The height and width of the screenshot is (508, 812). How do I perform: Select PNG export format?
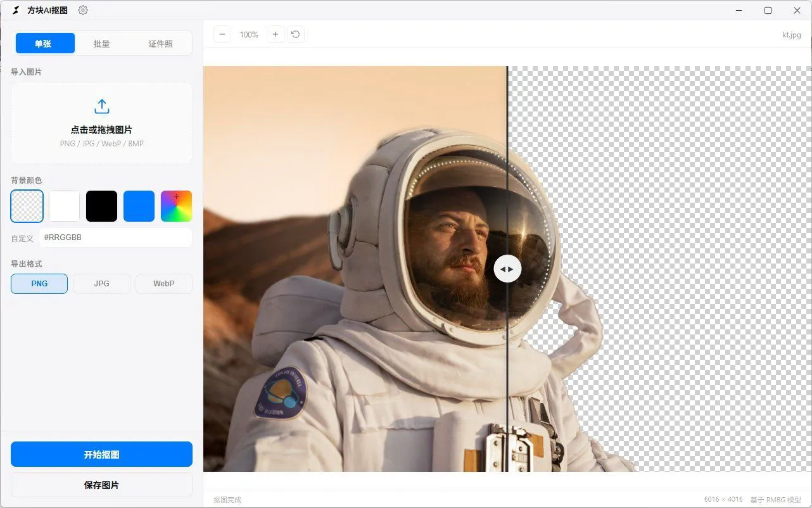[39, 284]
